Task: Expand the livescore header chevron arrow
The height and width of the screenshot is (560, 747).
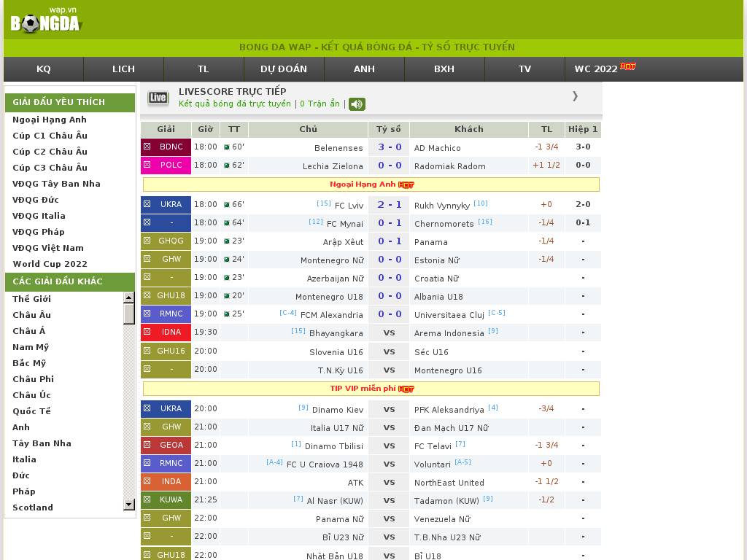Action: (575, 96)
